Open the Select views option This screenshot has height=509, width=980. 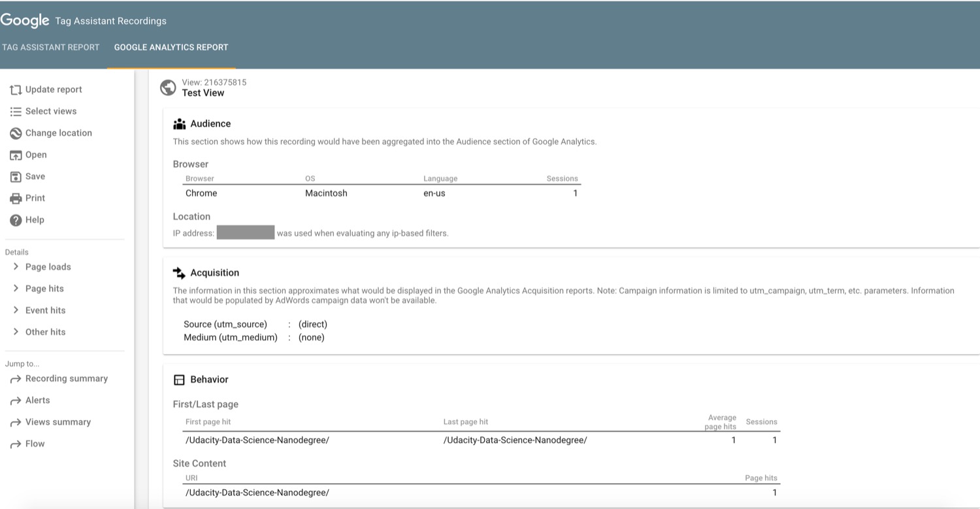51,111
